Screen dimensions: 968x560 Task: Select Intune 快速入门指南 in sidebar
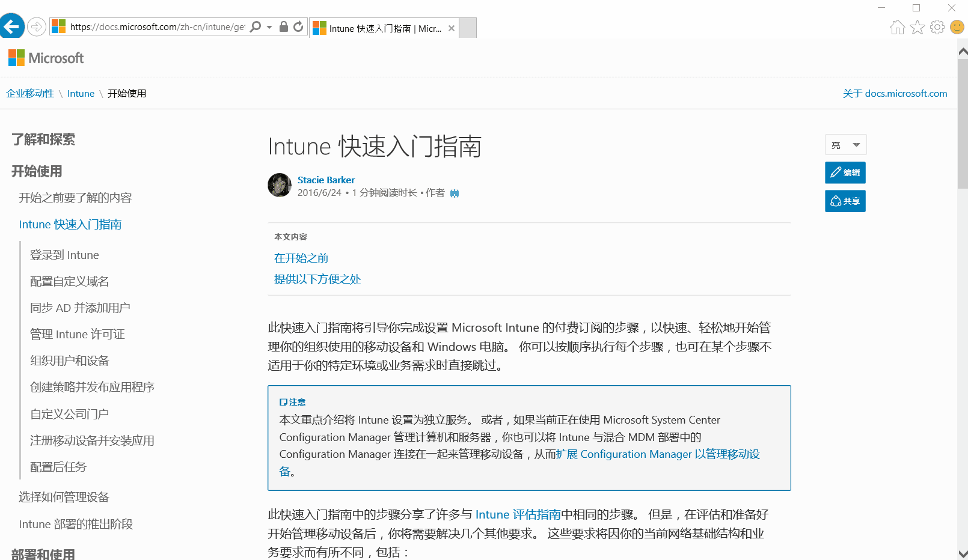70,224
